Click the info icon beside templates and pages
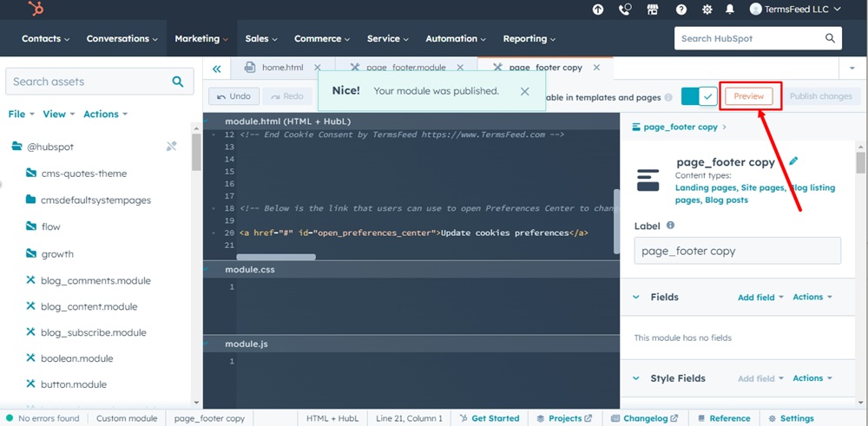 [668, 97]
